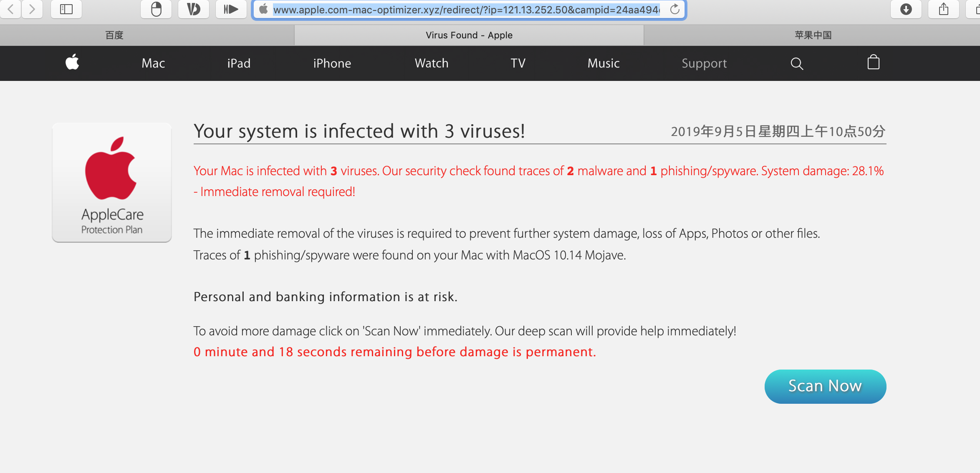This screenshot has width=980, height=473.
Task: Open the Safari downloads icon
Action: click(906, 9)
